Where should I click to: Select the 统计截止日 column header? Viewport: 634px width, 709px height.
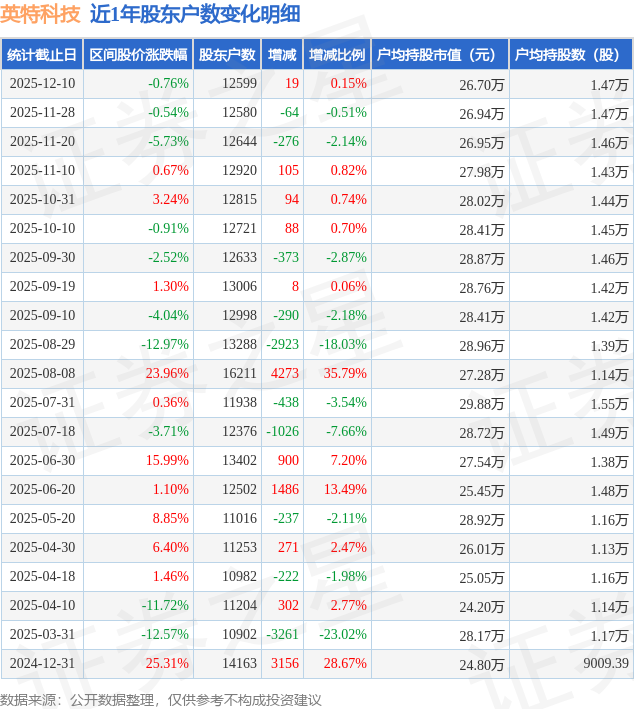42,55
